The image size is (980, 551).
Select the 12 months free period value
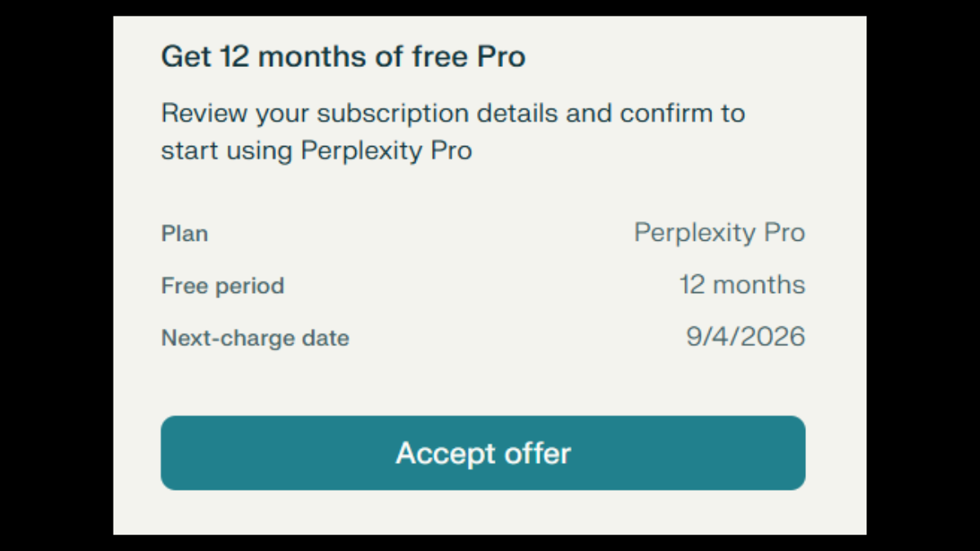pyautogui.click(x=742, y=285)
